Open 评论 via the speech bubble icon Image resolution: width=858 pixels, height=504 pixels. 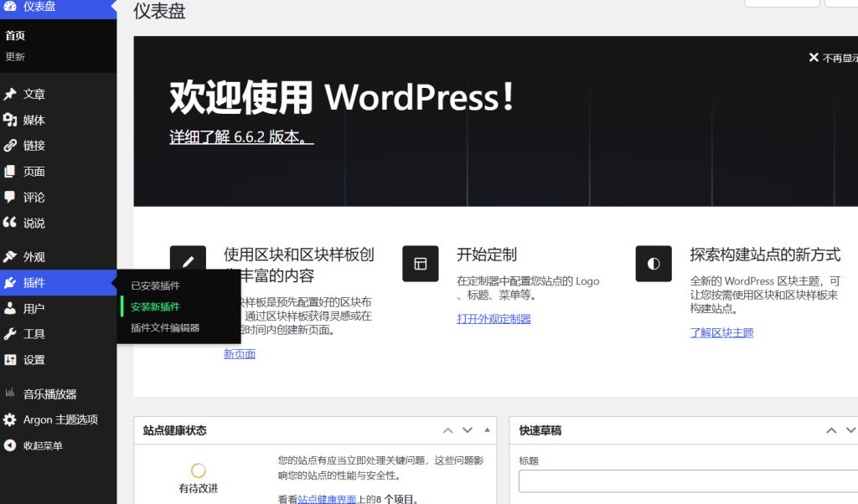tap(10, 198)
